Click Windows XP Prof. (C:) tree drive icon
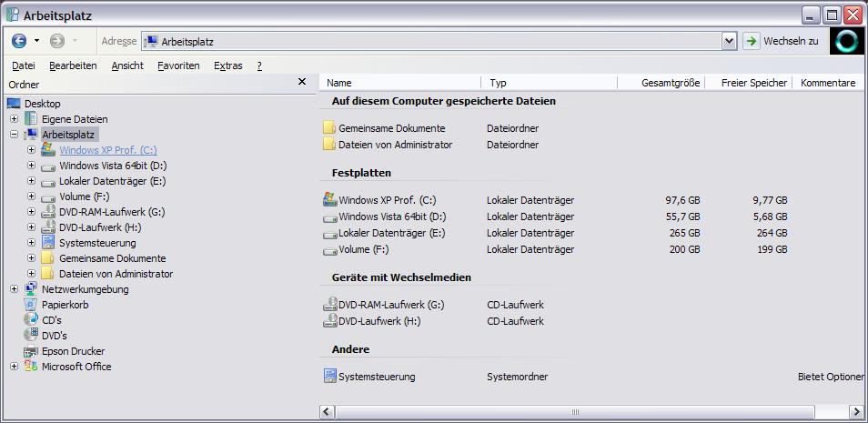The image size is (868, 423). (48, 149)
